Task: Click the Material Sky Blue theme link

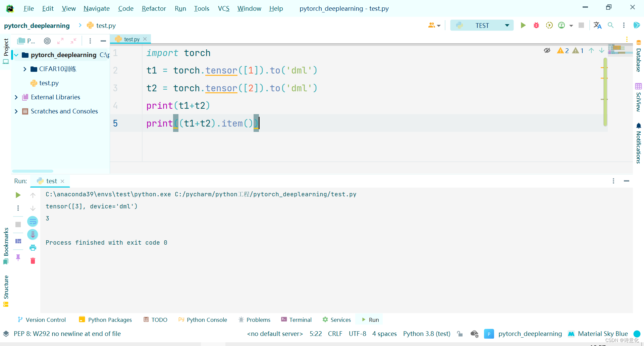Action: [x=602, y=334]
